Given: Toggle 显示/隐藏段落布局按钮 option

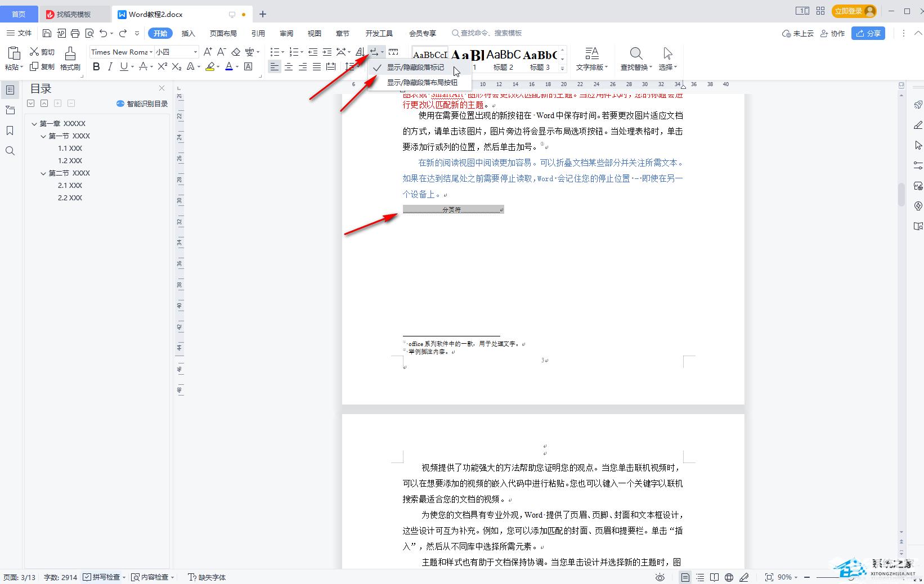Looking at the screenshot, I should (x=419, y=82).
